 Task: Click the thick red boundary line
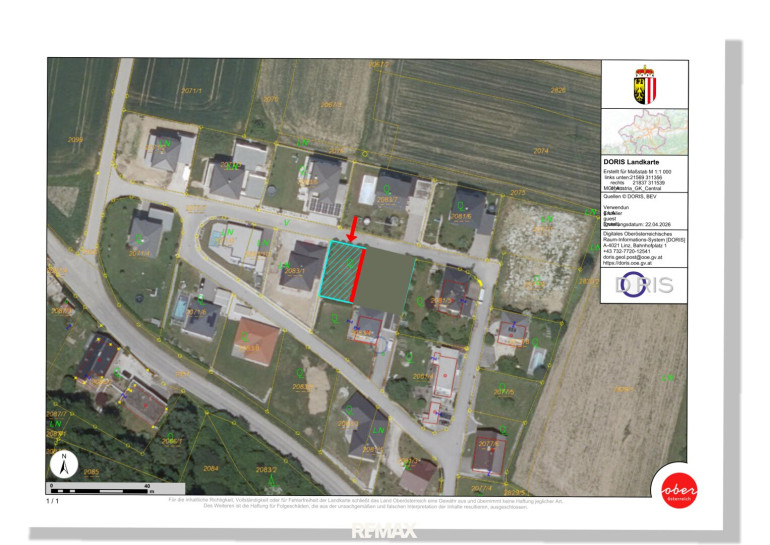click(x=354, y=271)
